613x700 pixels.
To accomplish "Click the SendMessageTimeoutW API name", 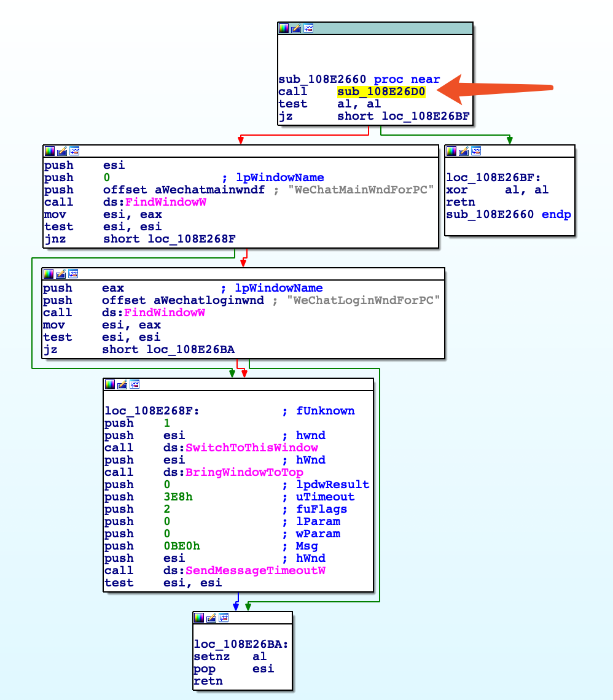I will tap(256, 570).
